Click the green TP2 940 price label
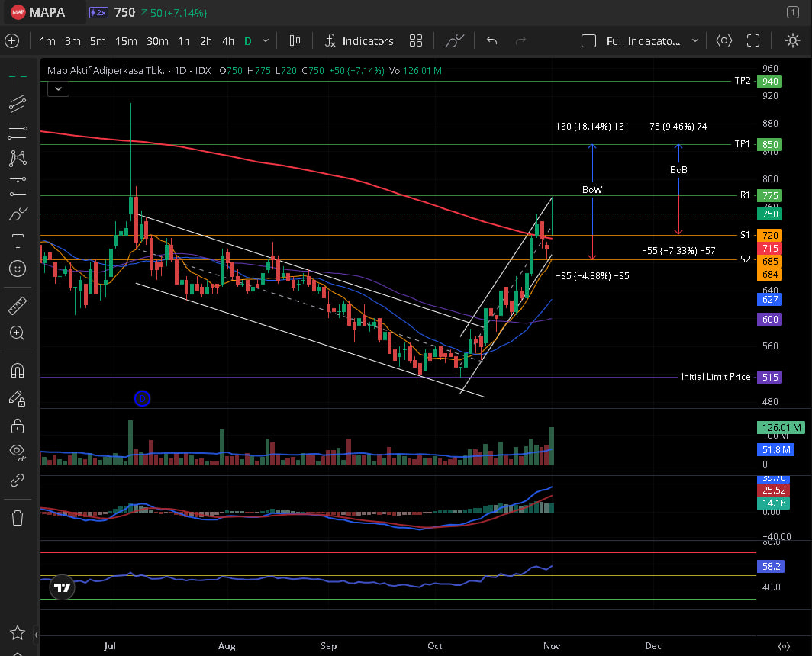Screen dimensions: 812x656 770,82
